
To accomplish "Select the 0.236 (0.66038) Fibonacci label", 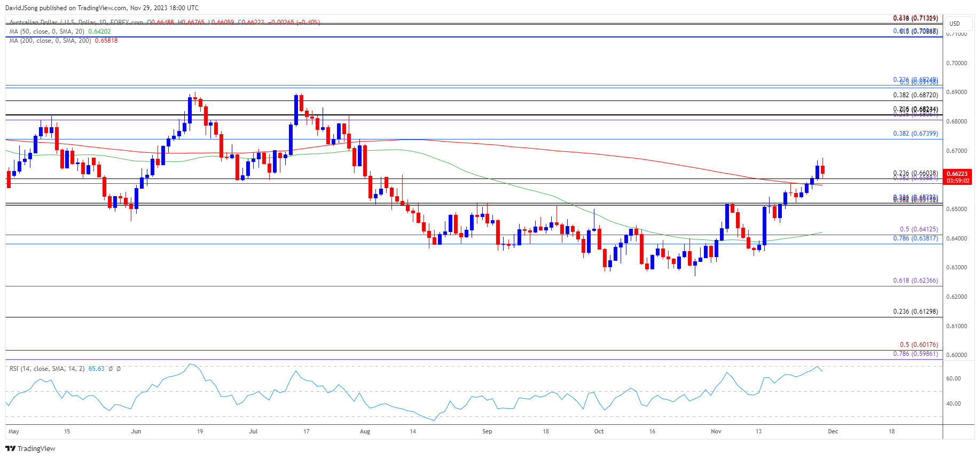I will tap(915, 173).
